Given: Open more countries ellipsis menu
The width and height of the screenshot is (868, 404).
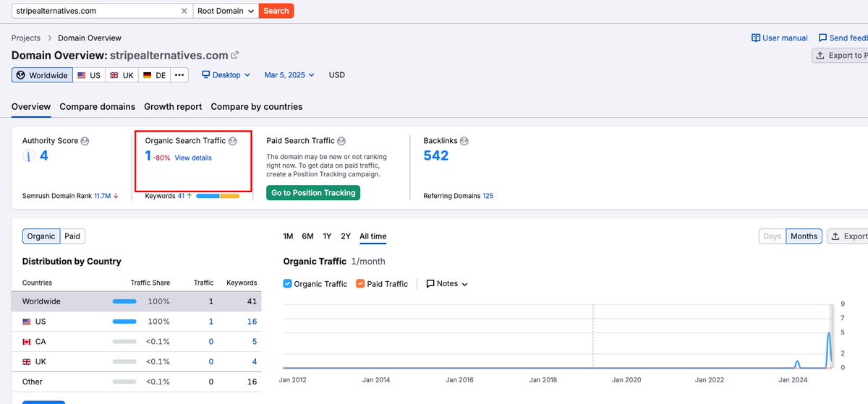Looking at the screenshot, I should 179,75.
